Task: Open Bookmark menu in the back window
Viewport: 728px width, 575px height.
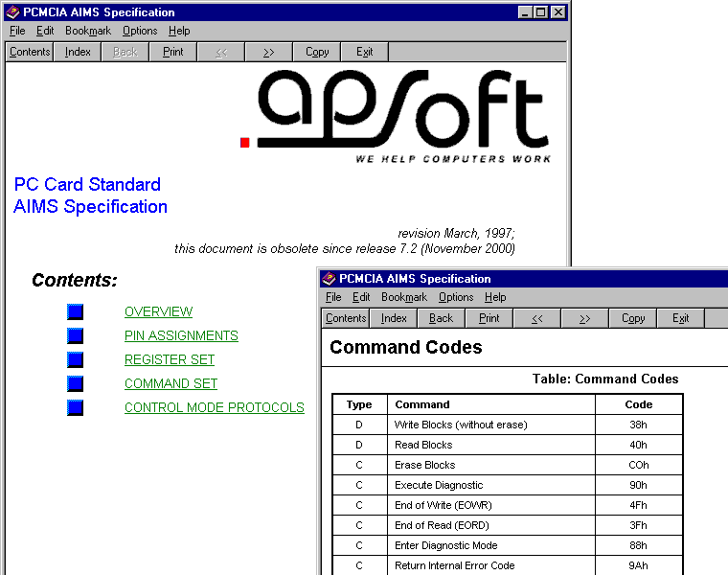Action: 88,31
